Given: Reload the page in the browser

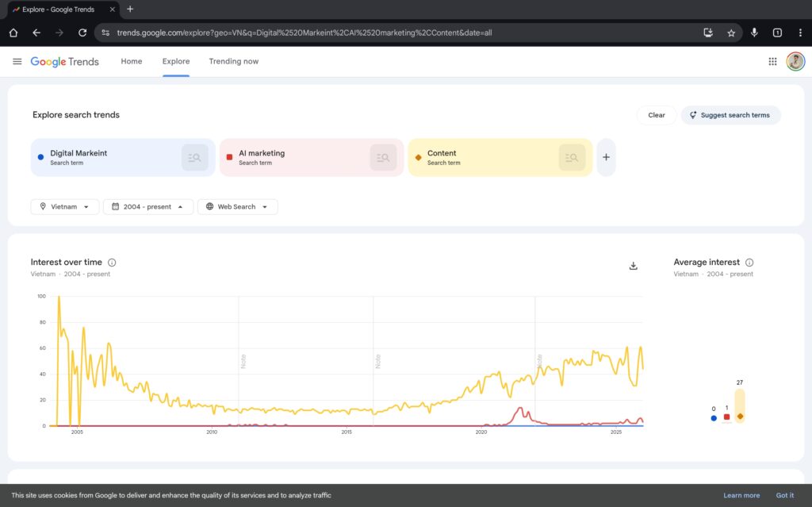Looking at the screenshot, I should tap(82, 33).
